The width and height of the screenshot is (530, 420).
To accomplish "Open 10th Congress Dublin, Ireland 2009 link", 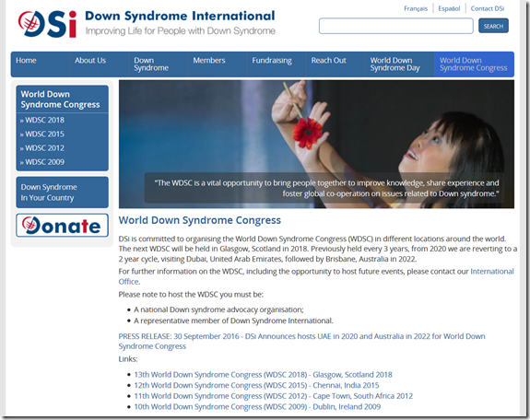I will (257, 407).
